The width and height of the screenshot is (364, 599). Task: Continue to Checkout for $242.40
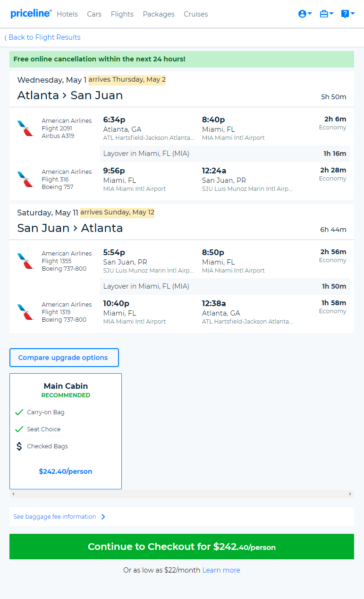point(182,547)
